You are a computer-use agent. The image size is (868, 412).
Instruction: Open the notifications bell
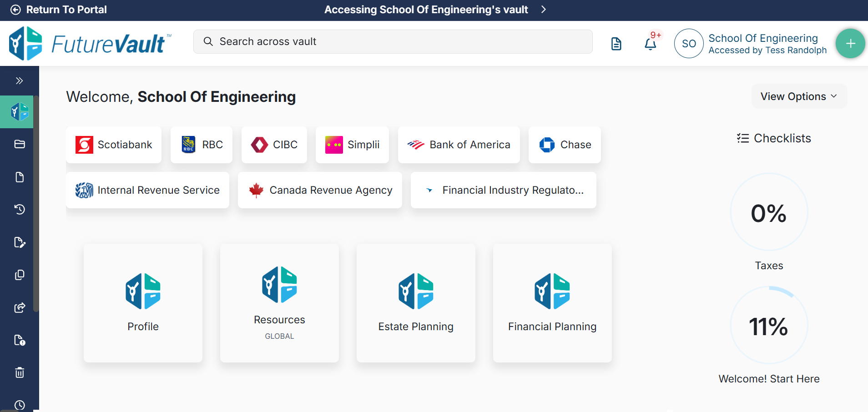coord(651,44)
